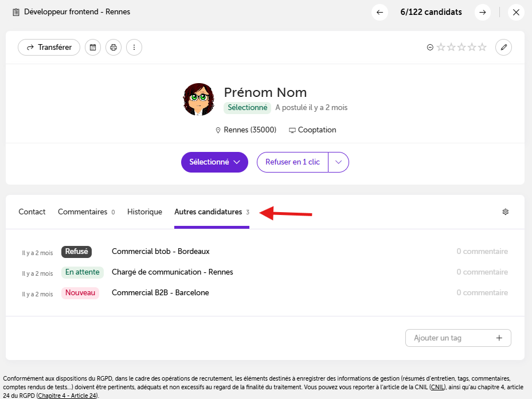Close the candidate panel
Viewport: 532px width, 399px height.
click(516, 13)
